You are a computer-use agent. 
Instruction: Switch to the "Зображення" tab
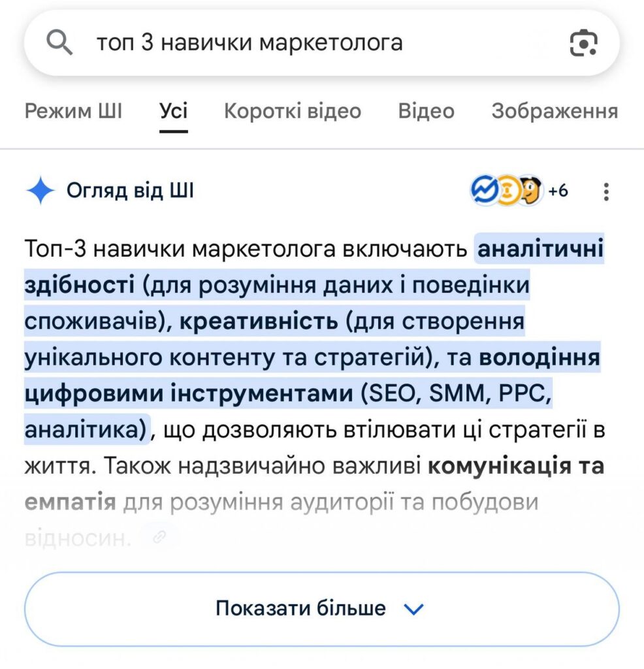point(554,111)
